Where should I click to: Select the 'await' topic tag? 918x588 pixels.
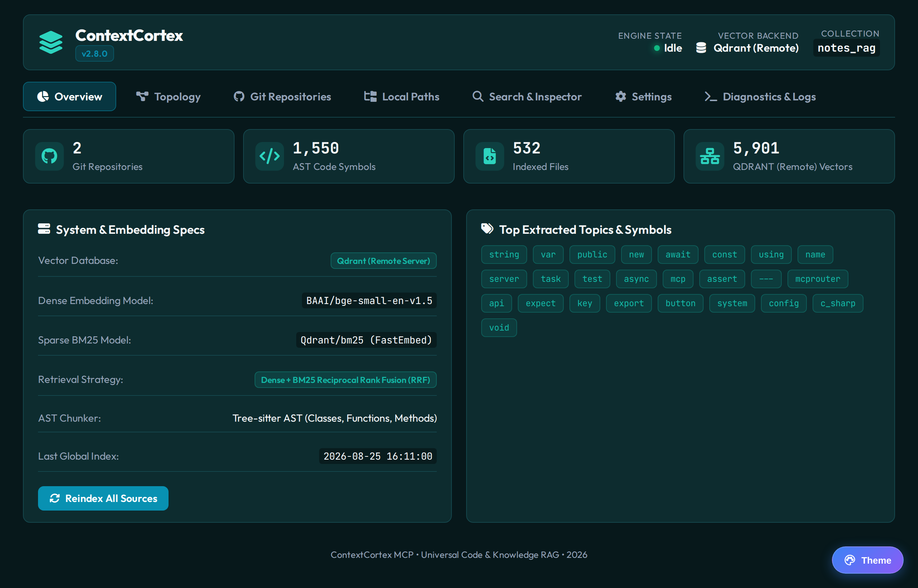click(x=678, y=255)
